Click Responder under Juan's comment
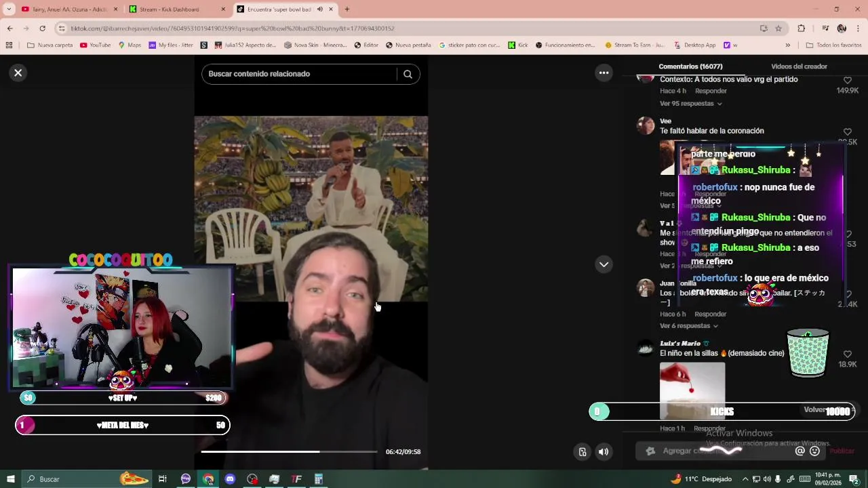The width and height of the screenshot is (868, 488). 711,314
